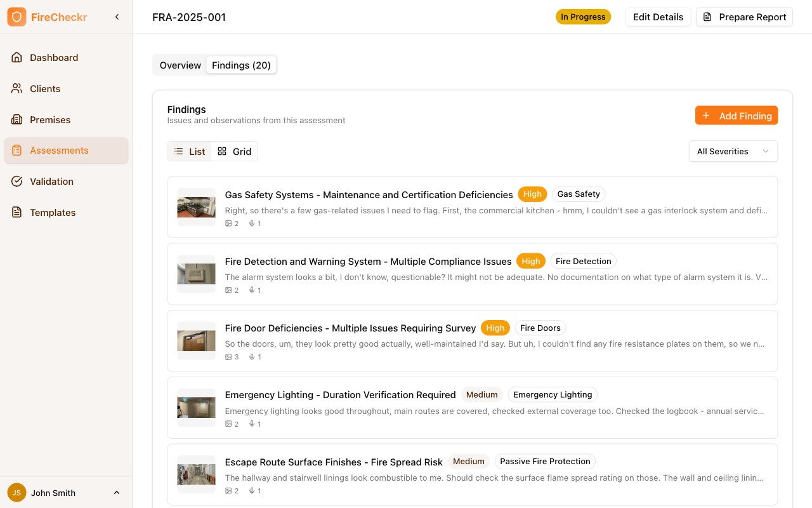Click the Add Finding button
This screenshot has width=812, height=508.
pyautogui.click(x=736, y=115)
